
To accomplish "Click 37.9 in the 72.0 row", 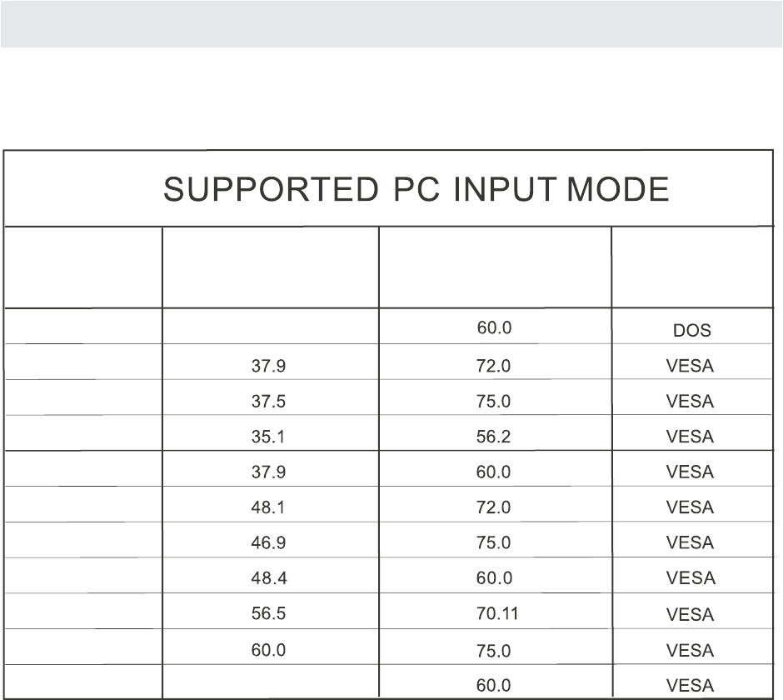I will click(268, 365).
